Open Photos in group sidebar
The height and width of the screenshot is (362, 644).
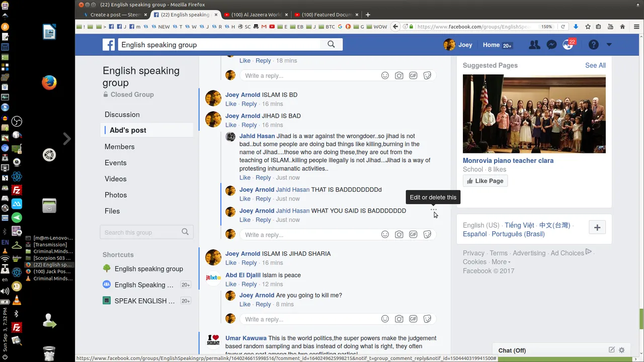116,195
